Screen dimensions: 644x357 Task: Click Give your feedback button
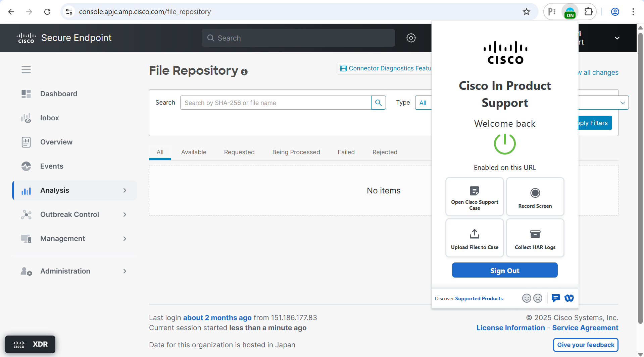point(585,345)
